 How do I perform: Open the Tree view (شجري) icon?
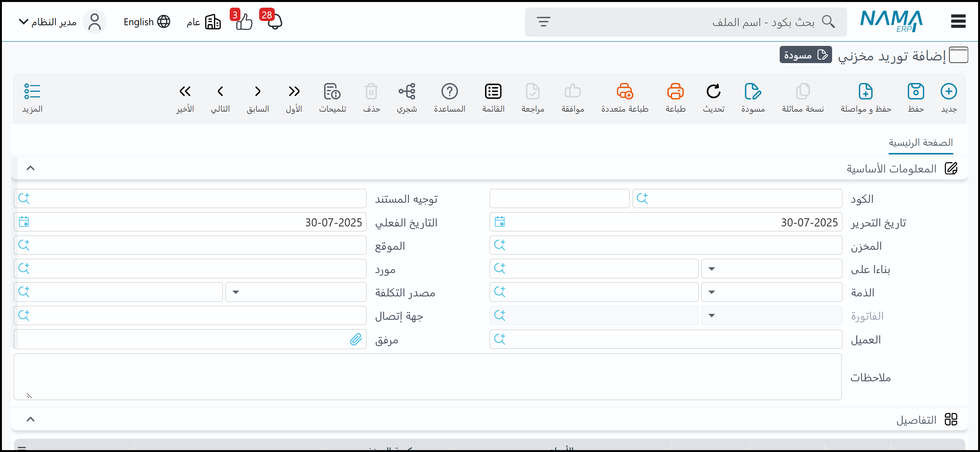(407, 92)
